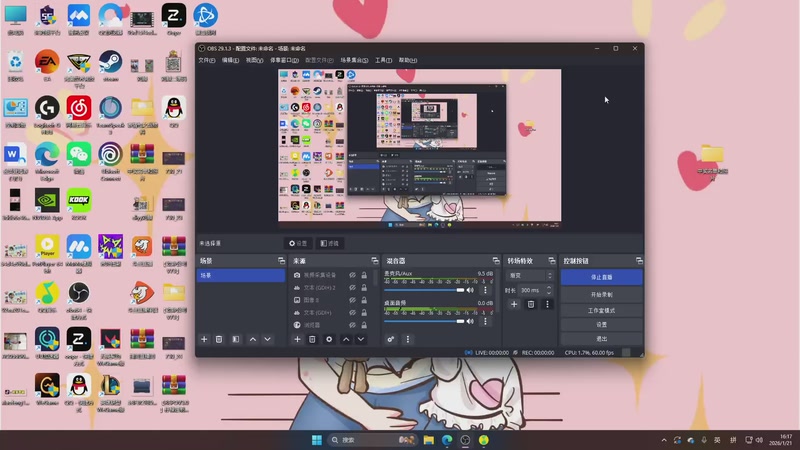This screenshot has width=800, height=450.
Task: Toggle visibility of 文本 (GDI+) source
Action: [x=353, y=313]
